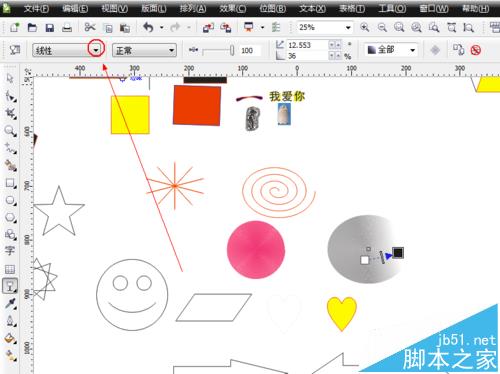Viewport: 500px width, 374px height.
Task: Click the angle field showing 12.553
Action: [308, 45]
